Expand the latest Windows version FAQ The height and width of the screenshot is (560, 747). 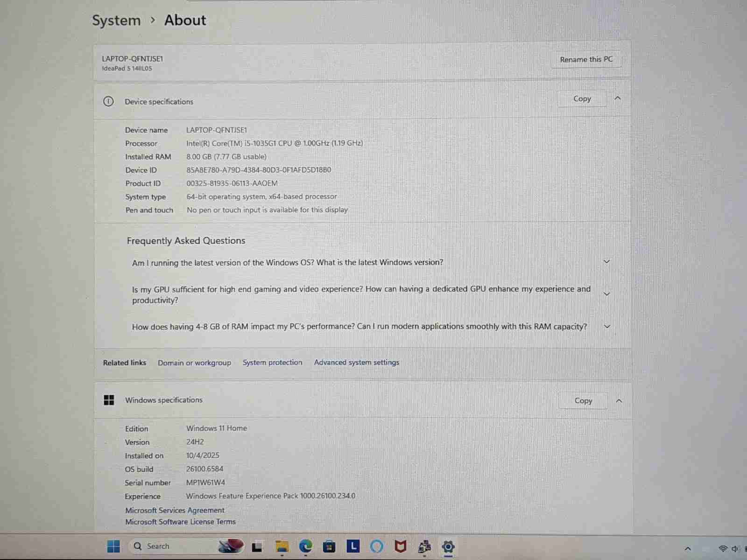(x=606, y=262)
